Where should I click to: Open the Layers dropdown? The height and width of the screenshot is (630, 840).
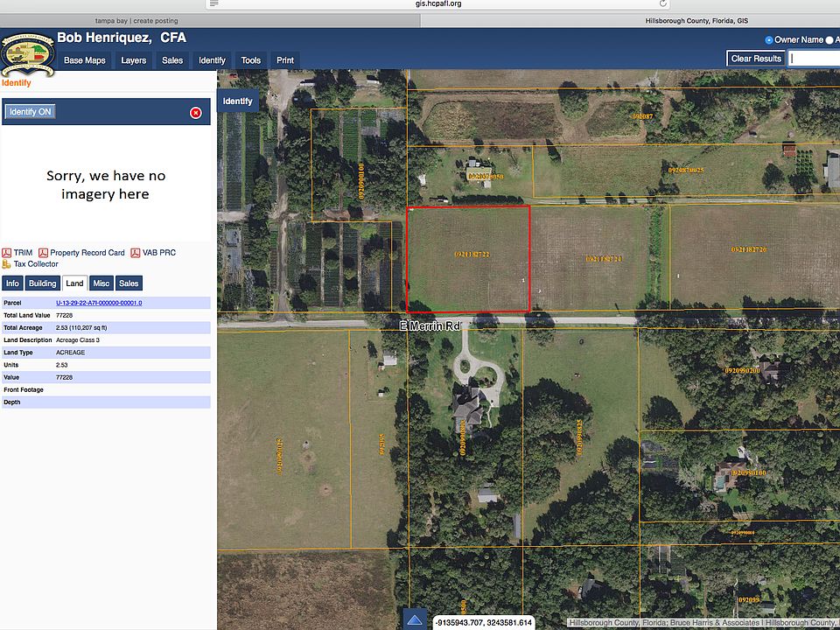[x=133, y=59]
